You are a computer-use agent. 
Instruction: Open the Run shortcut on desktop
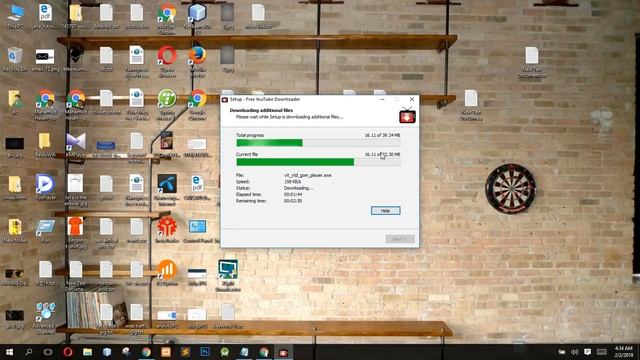(x=45, y=231)
